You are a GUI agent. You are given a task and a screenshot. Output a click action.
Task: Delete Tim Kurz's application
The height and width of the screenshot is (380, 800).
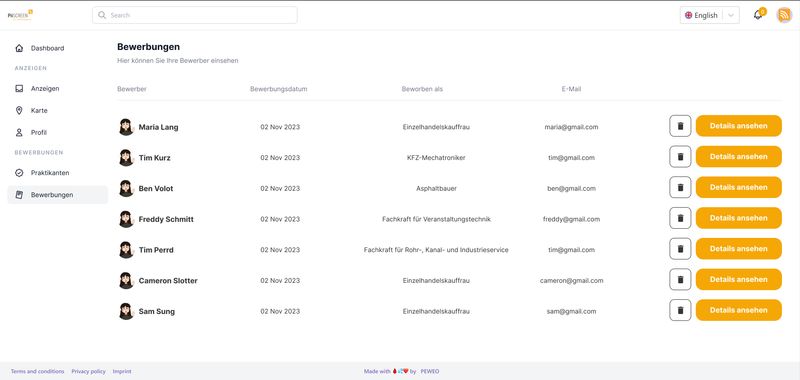tap(680, 157)
